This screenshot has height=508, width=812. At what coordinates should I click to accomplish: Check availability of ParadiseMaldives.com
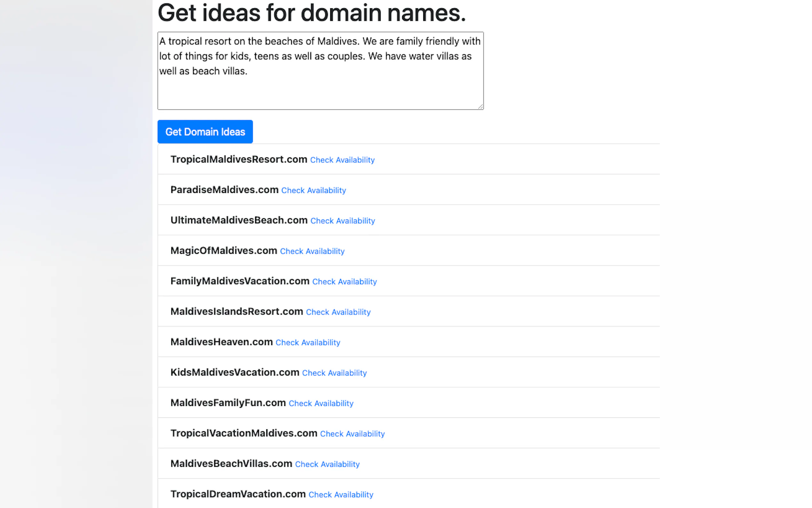click(x=313, y=191)
